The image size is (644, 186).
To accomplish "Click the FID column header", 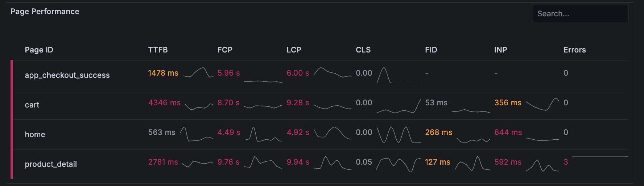I will pos(431,50).
